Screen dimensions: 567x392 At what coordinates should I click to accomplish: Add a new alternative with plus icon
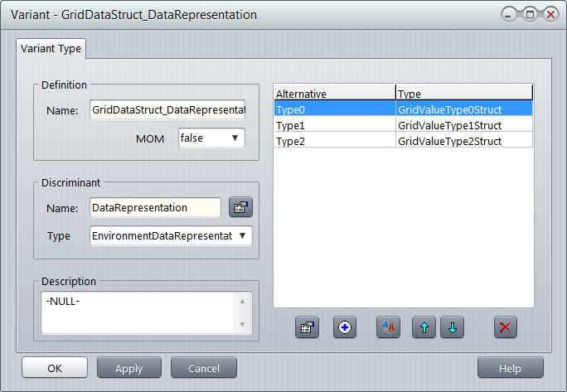(x=345, y=327)
